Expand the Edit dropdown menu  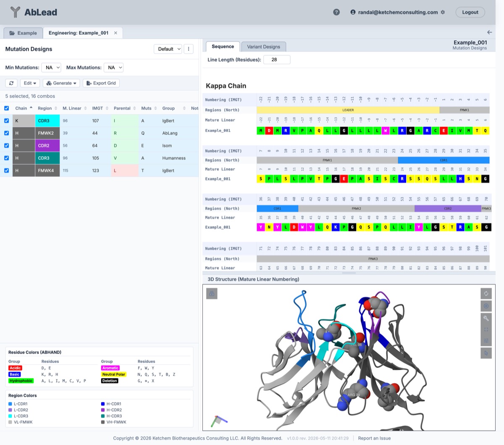(x=30, y=83)
